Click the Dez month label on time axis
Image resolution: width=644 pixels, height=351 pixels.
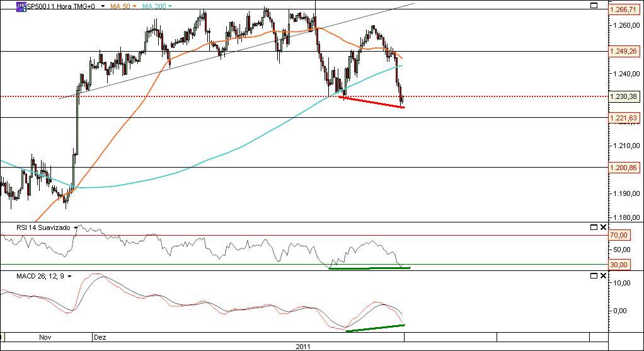click(x=100, y=337)
